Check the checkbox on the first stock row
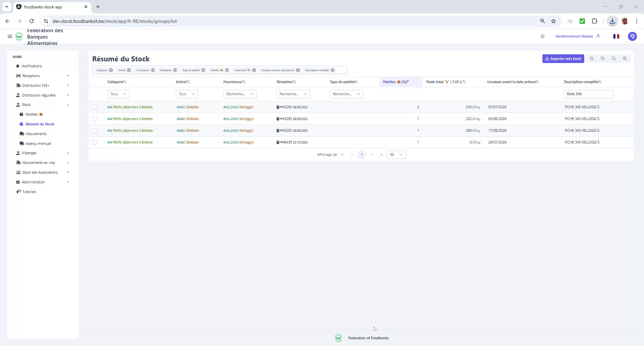 click(x=95, y=107)
